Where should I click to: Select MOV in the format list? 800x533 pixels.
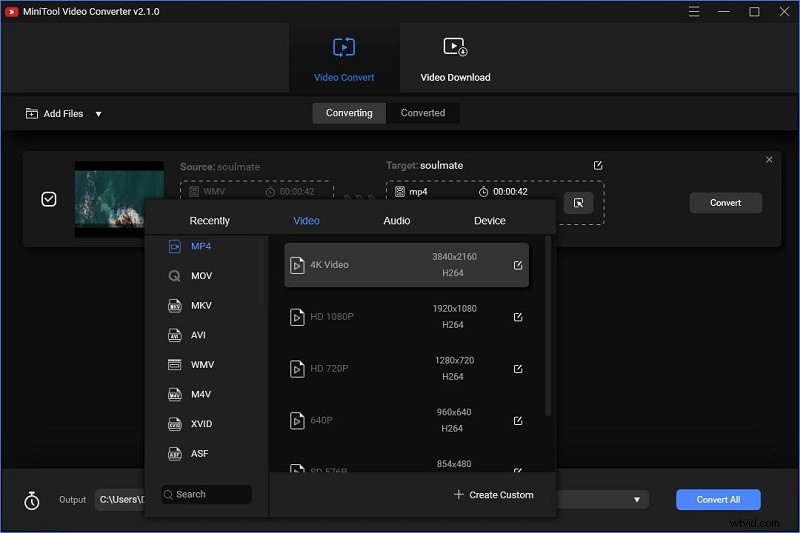click(x=201, y=275)
